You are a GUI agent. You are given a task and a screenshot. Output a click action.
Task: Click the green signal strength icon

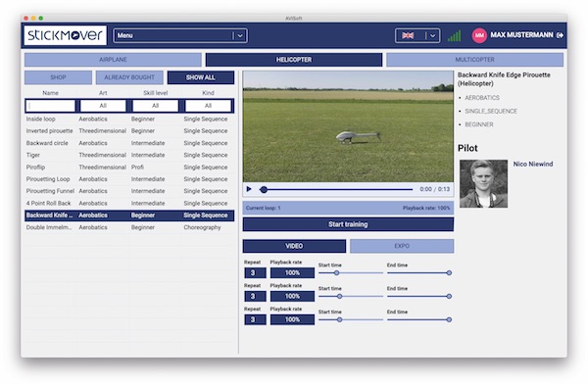(x=454, y=35)
